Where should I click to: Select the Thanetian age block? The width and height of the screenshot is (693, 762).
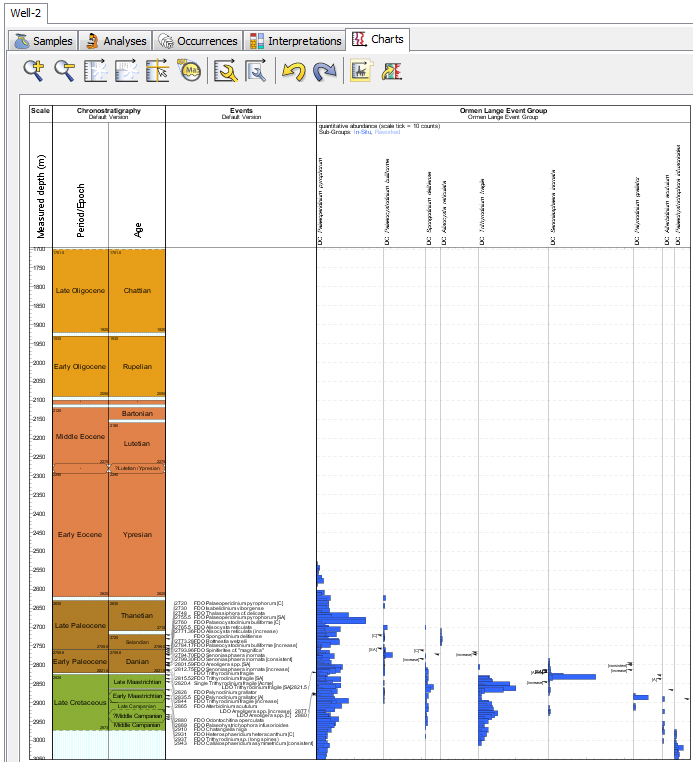(137, 616)
